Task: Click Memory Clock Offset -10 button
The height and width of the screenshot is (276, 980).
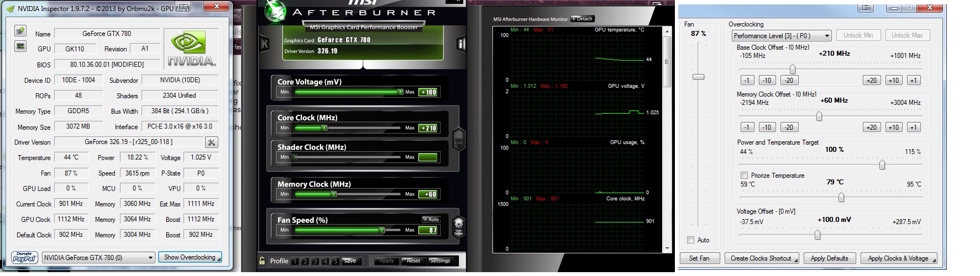Action: [767, 128]
